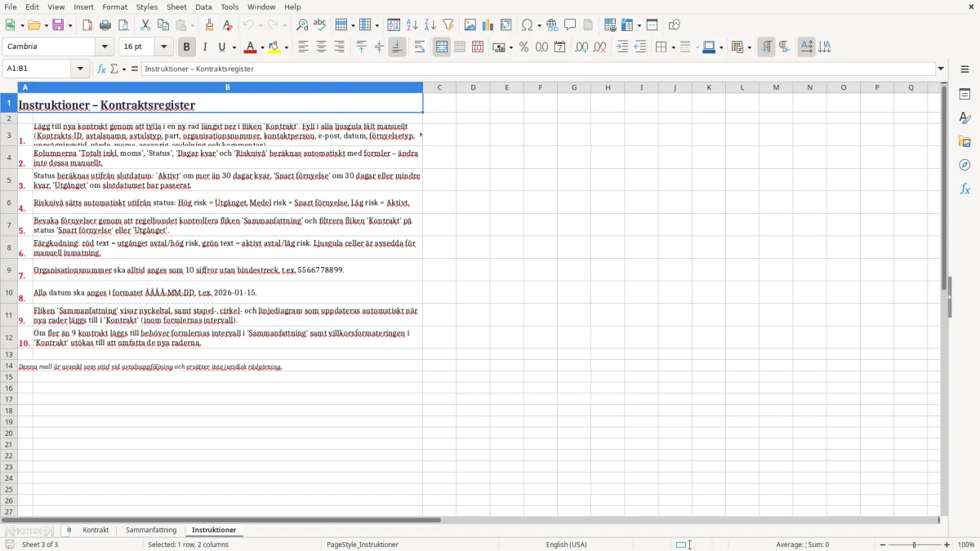Click Sort Ascending icon
The height and width of the screenshot is (551, 980).
[x=412, y=25]
